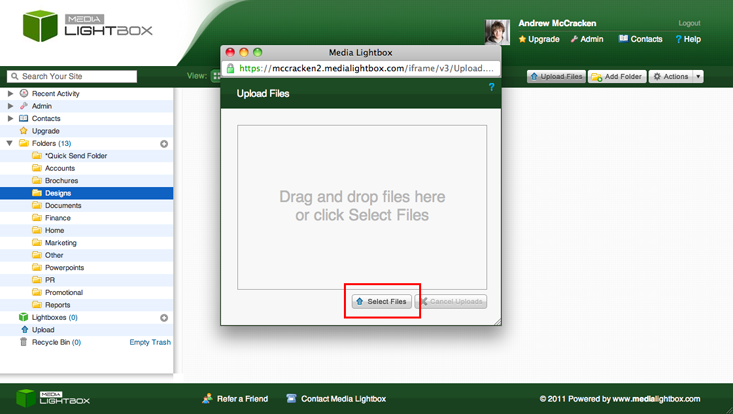Collapse the Folders tree node
Viewport: 733px width, 414px height.
[11, 144]
